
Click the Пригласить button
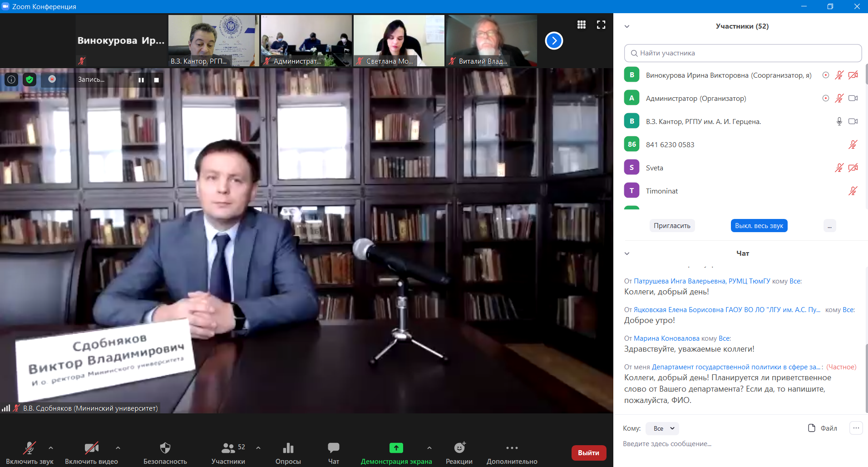pos(672,226)
